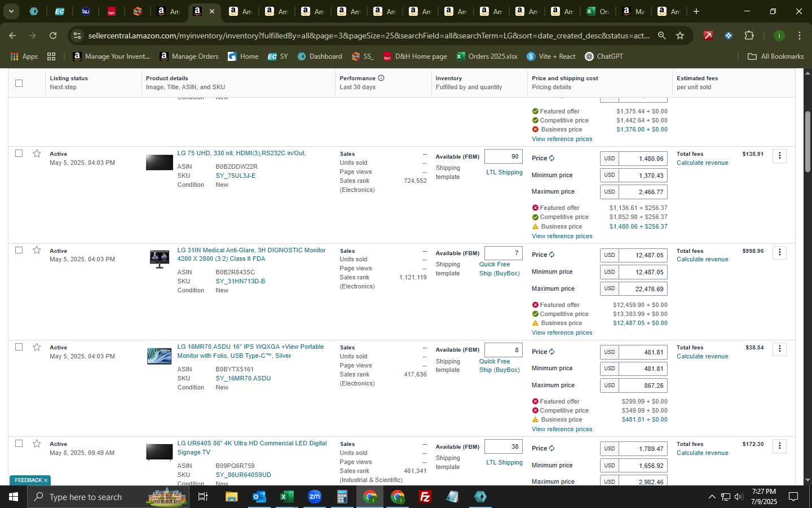The width and height of the screenshot is (812, 508).
Task: Open actions menu for LG 16MR70.ASDU row
Action: pos(779,349)
